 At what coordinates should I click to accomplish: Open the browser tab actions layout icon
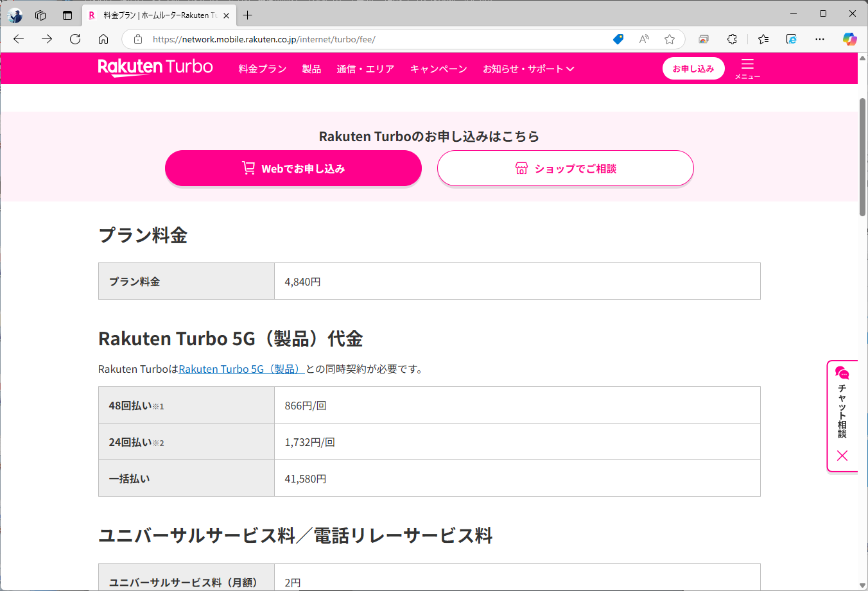pos(67,14)
